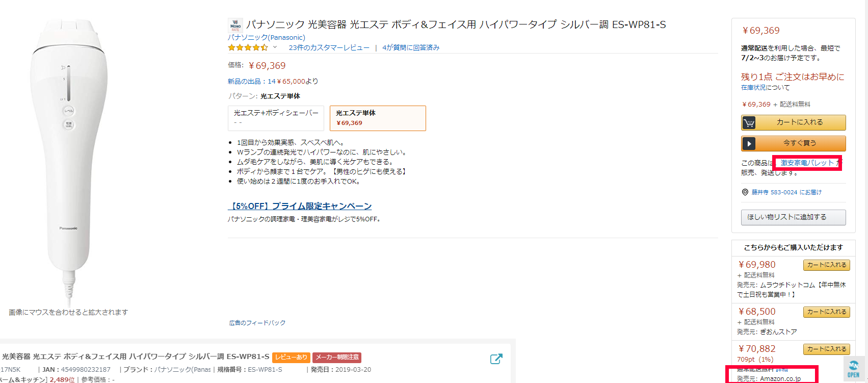
Task: Open the 23件のカスタマーレビュー link
Action: pyautogui.click(x=329, y=47)
